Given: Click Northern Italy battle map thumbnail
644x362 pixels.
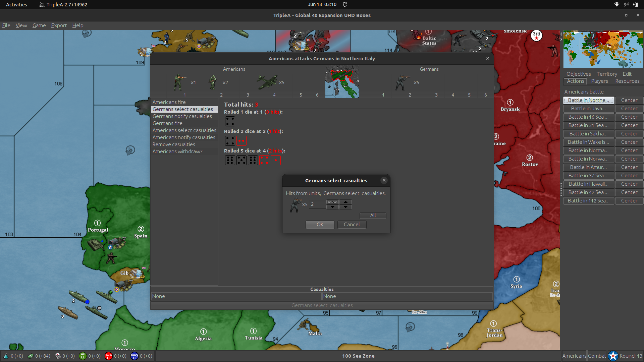Looking at the screenshot, I should click(342, 82).
